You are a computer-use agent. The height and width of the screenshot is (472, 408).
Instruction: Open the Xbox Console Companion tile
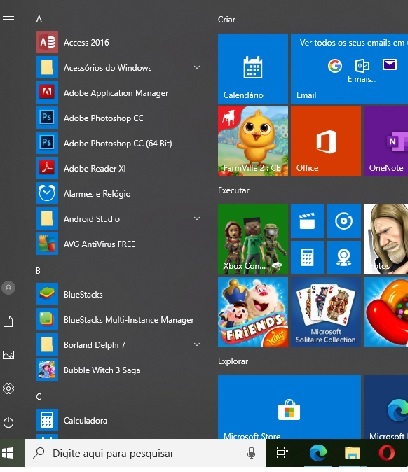(x=253, y=239)
